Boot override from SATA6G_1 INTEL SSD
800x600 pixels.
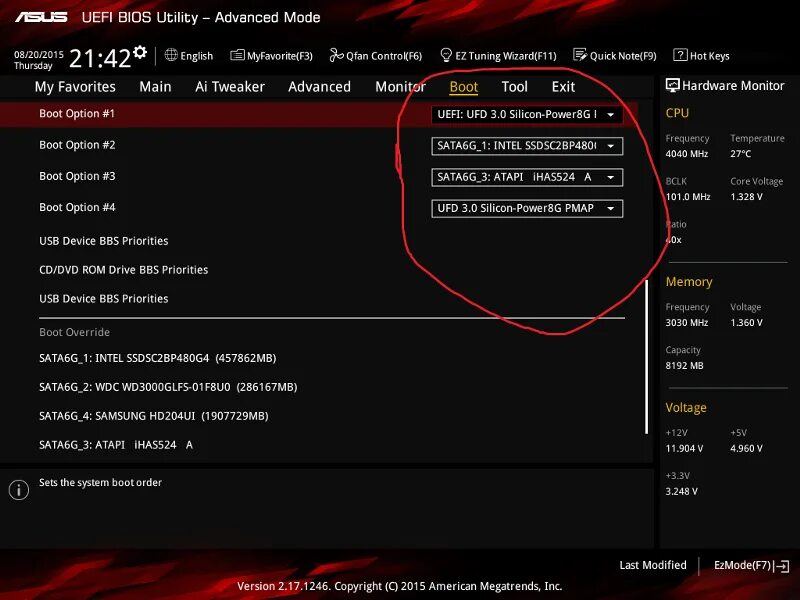(x=158, y=358)
